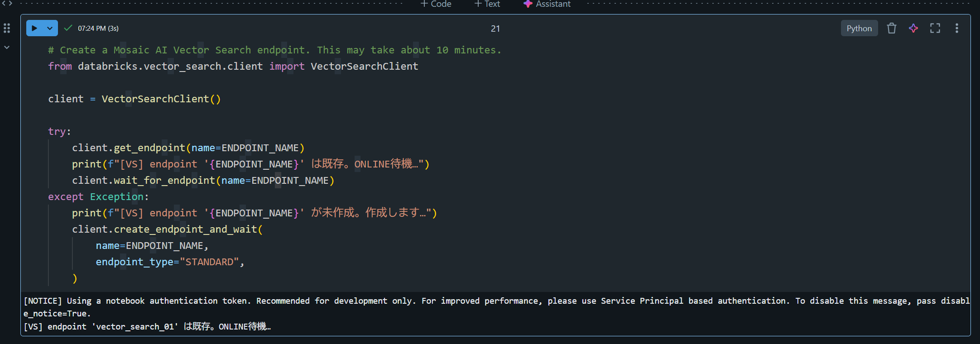Click the vector_search_01 output line
Image resolution: width=980 pixels, height=344 pixels.
(147, 326)
